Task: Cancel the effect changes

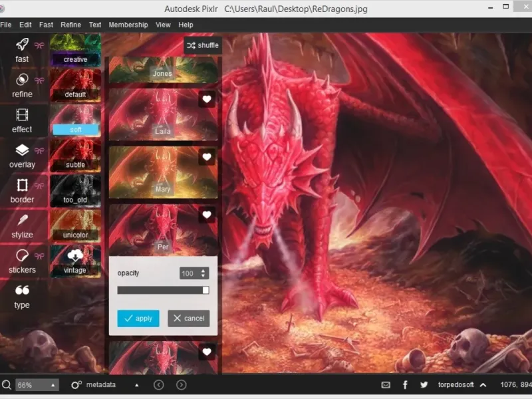Action: (x=189, y=319)
